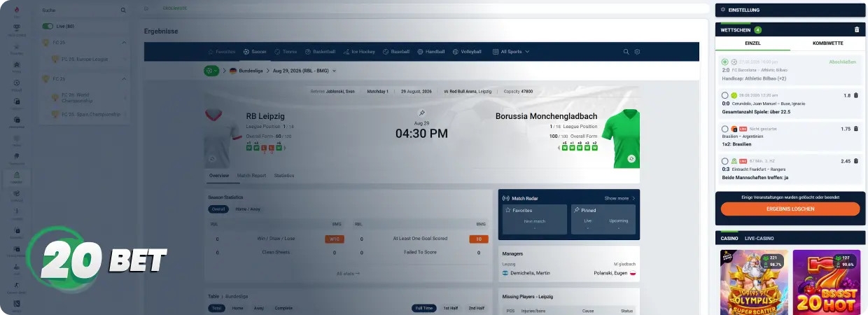Screen dimensions: 868x315
Task: Show the table Away view
Action: point(258,308)
